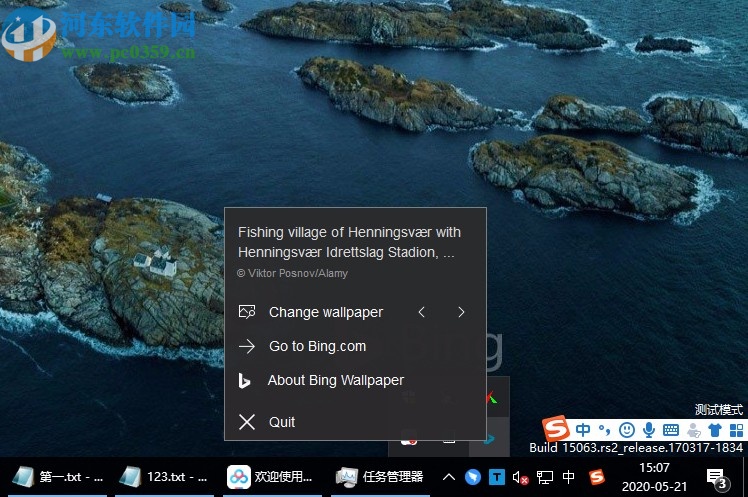Click the microphone voice input icon
Image resolution: width=748 pixels, height=497 pixels.
(649, 430)
